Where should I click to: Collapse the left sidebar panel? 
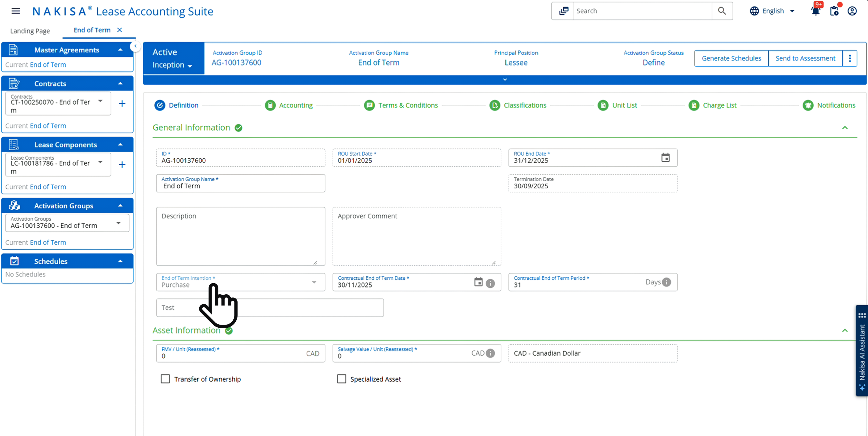coord(135,46)
